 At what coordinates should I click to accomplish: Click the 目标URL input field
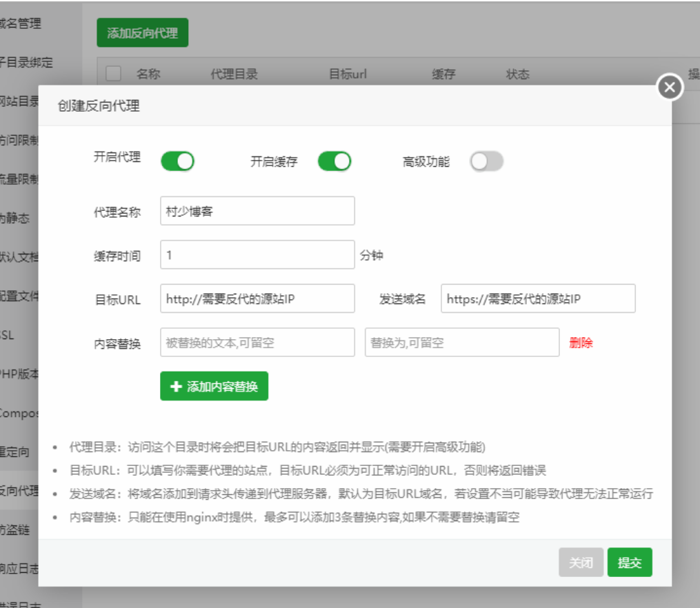(257, 298)
